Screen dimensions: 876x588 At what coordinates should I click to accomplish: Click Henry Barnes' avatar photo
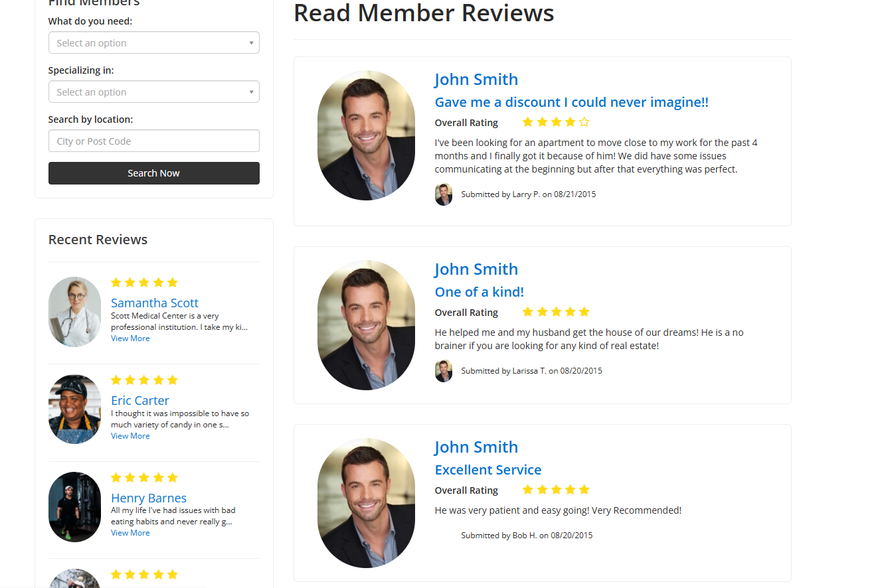coord(75,507)
